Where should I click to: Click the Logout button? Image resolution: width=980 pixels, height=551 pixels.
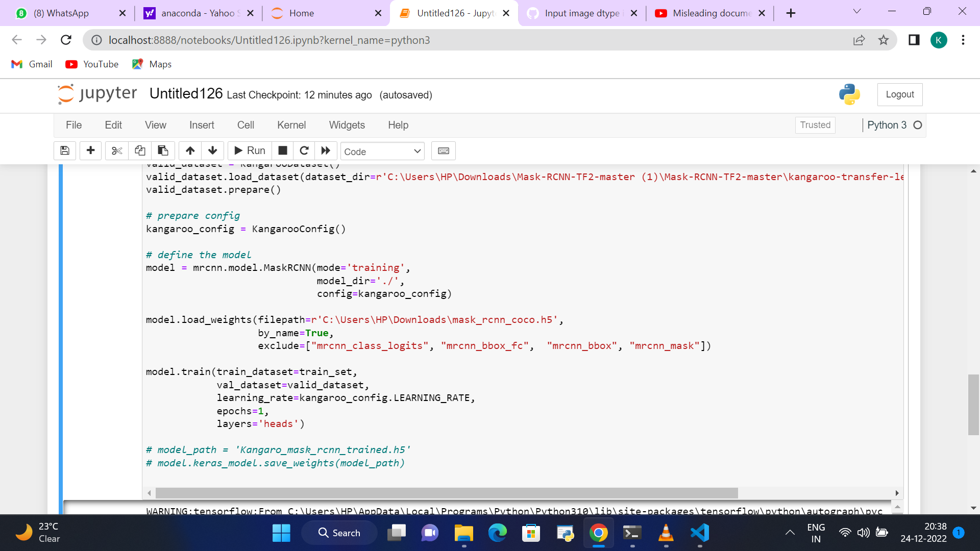tap(900, 94)
